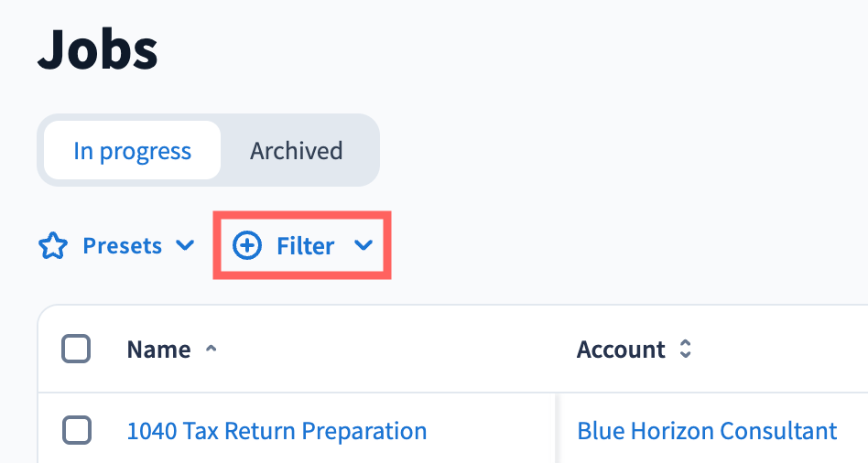Click the Jobs page heading

pos(98,51)
